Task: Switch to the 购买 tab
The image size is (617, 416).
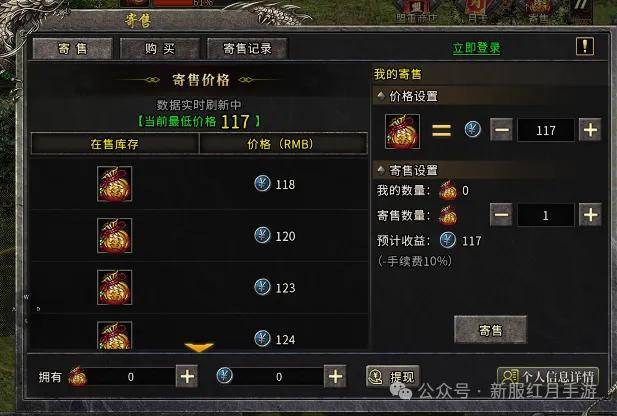Action: point(160,48)
